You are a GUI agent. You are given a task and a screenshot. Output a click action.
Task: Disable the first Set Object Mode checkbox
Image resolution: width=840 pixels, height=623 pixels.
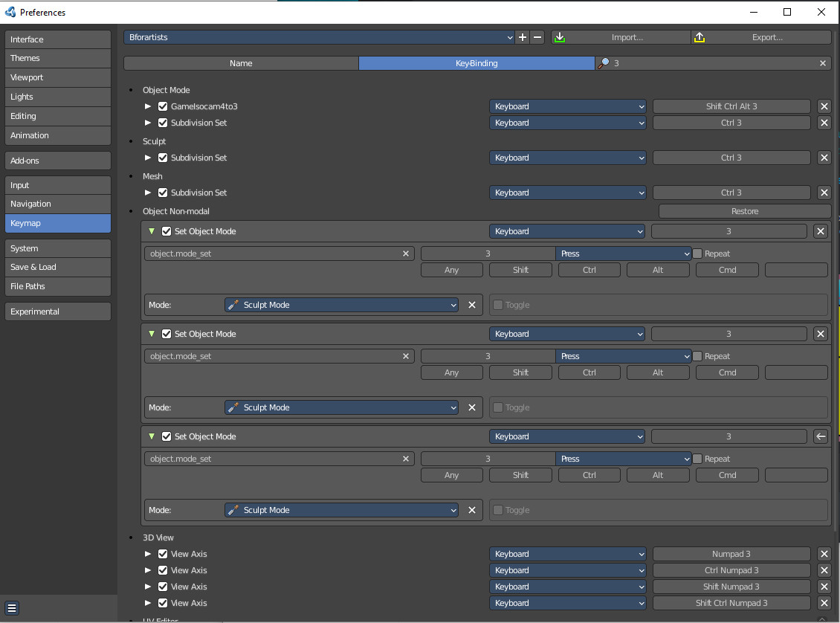pyautogui.click(x=167, y=231)
